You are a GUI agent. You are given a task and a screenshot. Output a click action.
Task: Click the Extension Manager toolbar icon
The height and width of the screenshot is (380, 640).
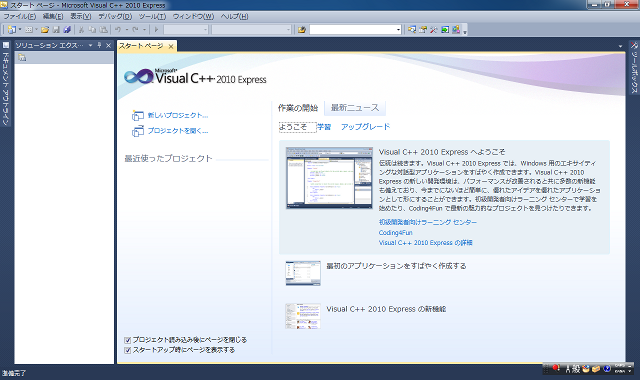click(x=456, y=29)
